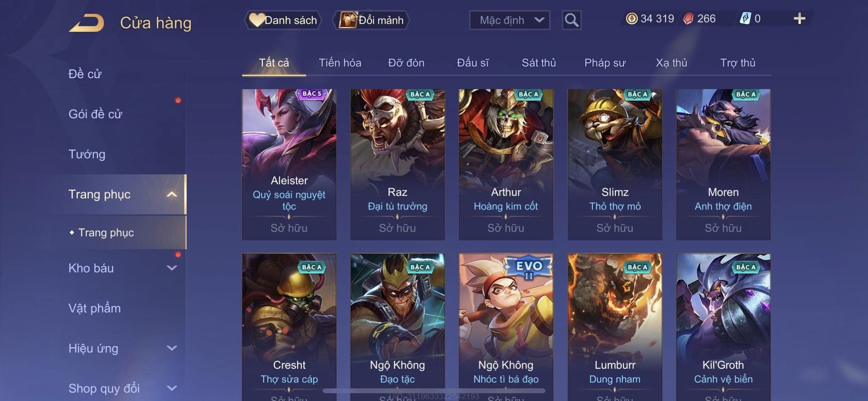Tap the plus icon to add currency
Image resolution: width=868 pixels, height=401 pixels.
(799, 18)
